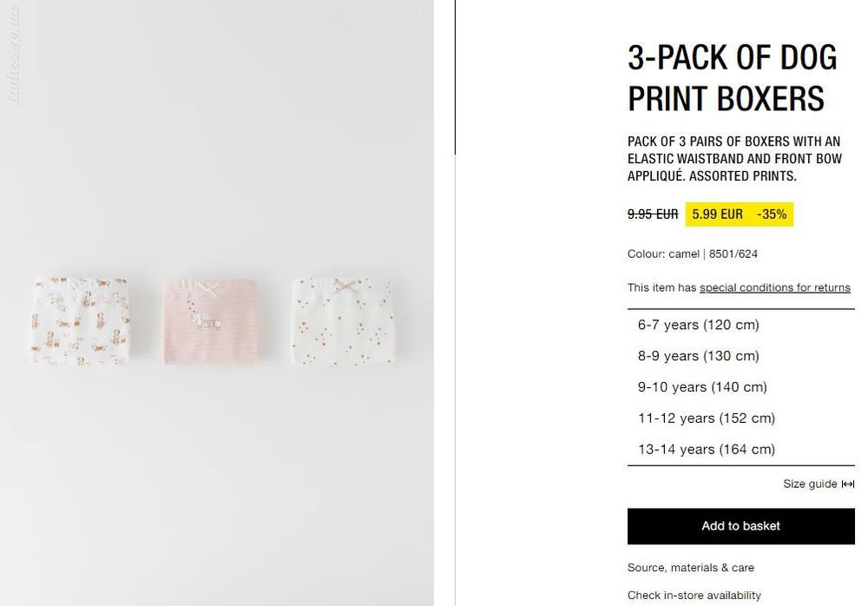
Task: Open the Size guide
Action: (x=810, y=484)
